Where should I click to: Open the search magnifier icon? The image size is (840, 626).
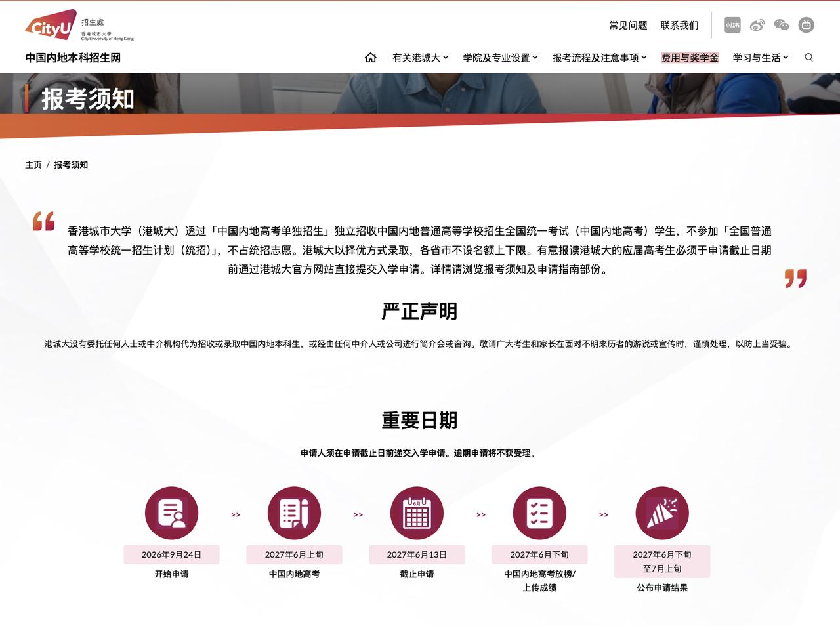pyautogui.click(x=808, y=58)
